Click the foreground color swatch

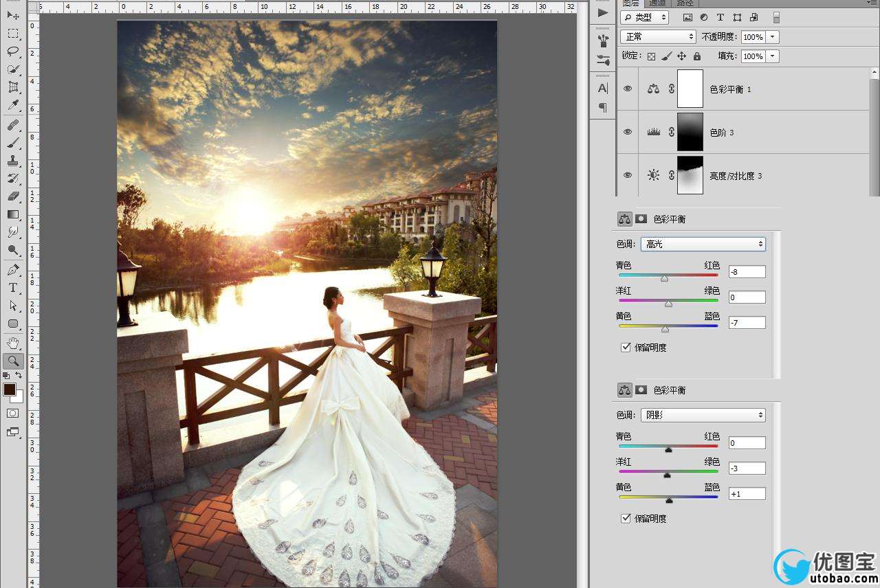coord(10,389)
